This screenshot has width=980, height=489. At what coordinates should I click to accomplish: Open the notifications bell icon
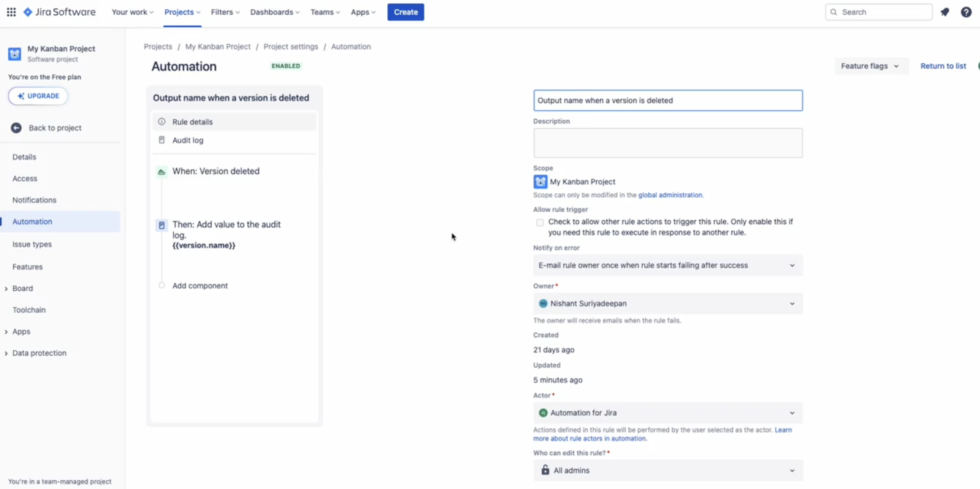pyautogui.click(x=945, y=12)
